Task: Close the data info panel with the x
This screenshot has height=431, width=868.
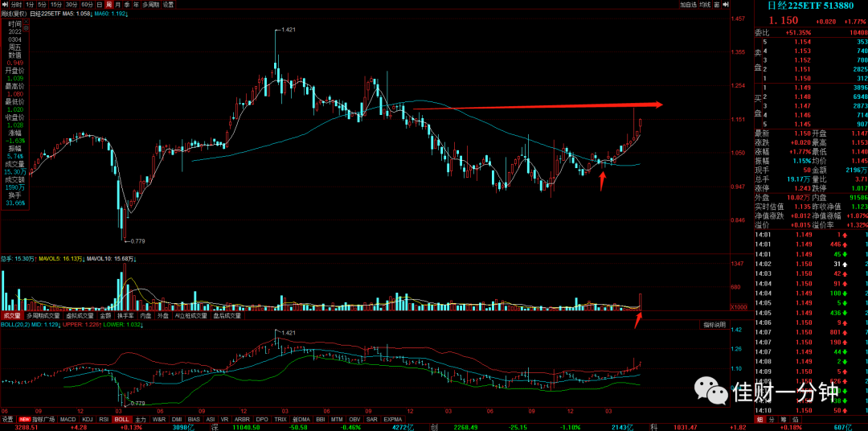Action: click(x=26, y=22)
